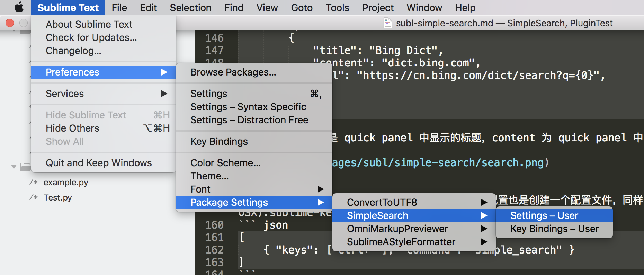Image resolution: width=644 pixels, height=275 pixels.
Task: Click the Bing Dict title line in editor
Action: 378,50
